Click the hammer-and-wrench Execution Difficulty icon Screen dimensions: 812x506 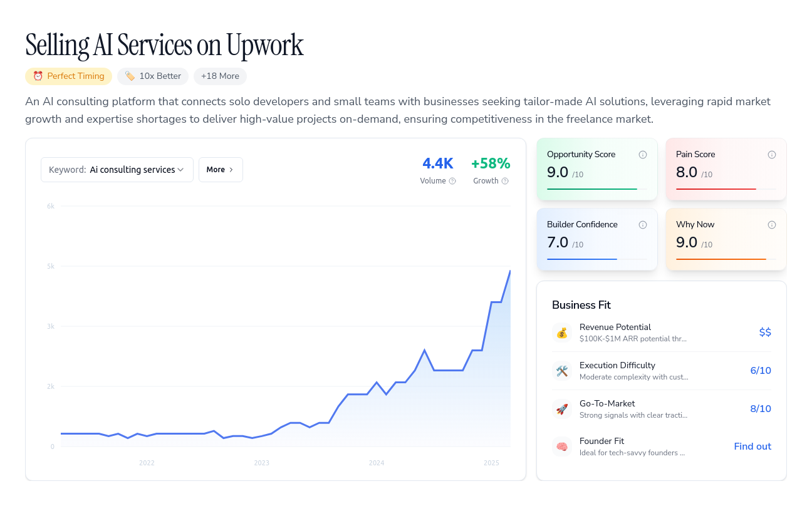click(x=562, y=371)
